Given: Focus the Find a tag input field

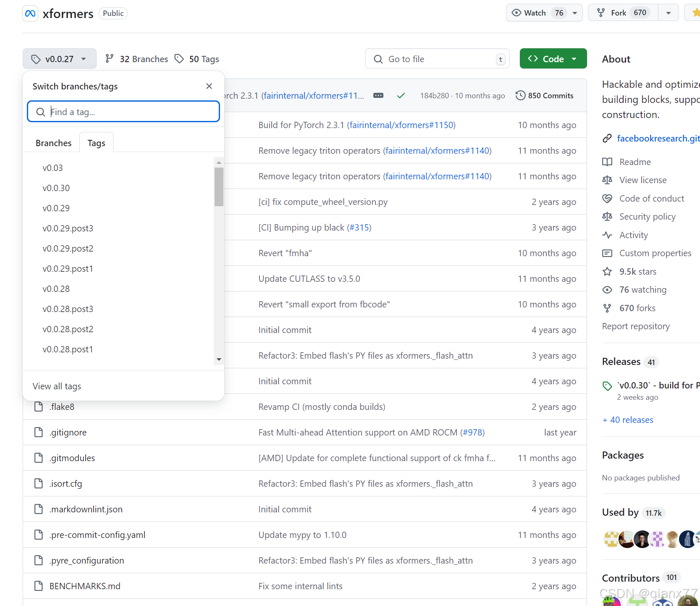Looking at the screenshot, I should point(123,112).
